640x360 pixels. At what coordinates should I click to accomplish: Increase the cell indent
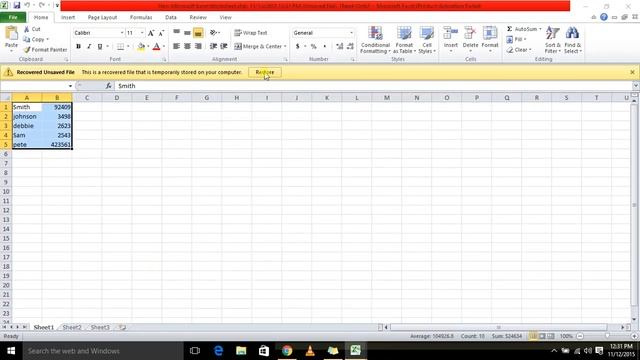(x=224, y=47)
